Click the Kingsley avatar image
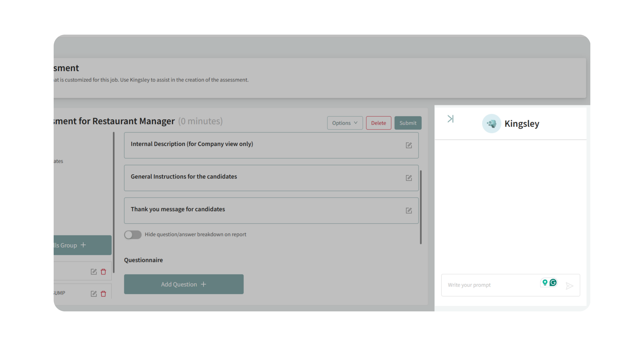 pyautogui.click(x=491, y=123)
